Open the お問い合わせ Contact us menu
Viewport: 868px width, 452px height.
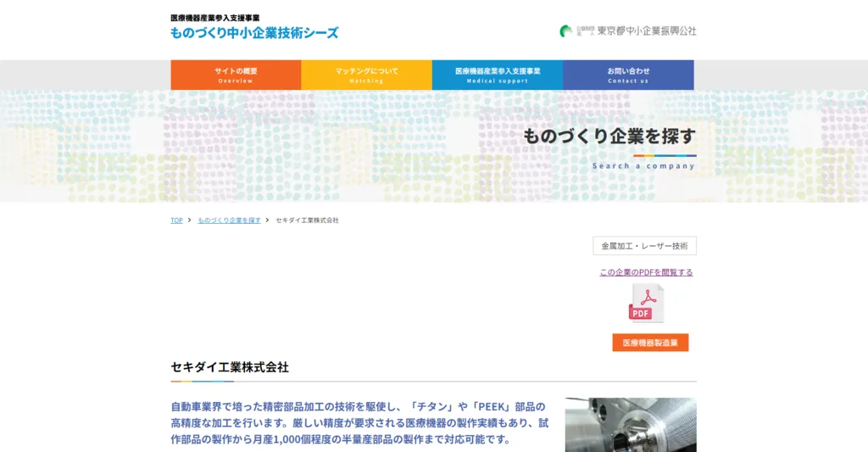coord(628,75)
